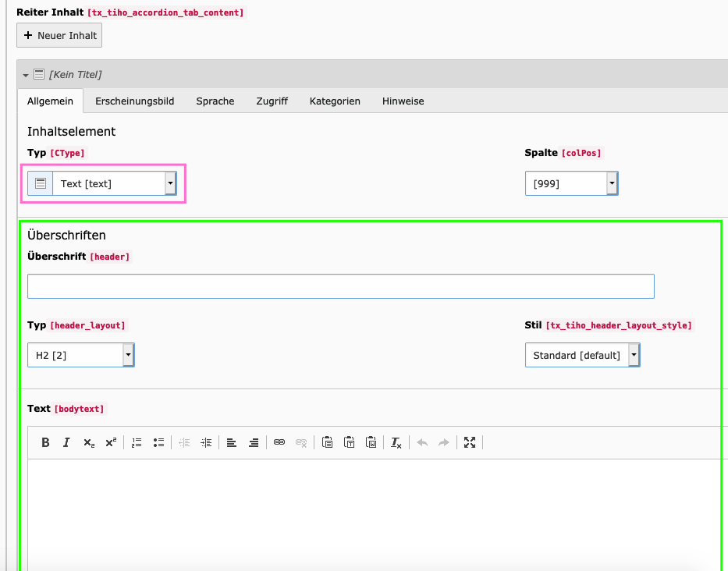This screenshot has height=571, width=728.
Task: Toggle subscript formatting
Action: (89, 442)
